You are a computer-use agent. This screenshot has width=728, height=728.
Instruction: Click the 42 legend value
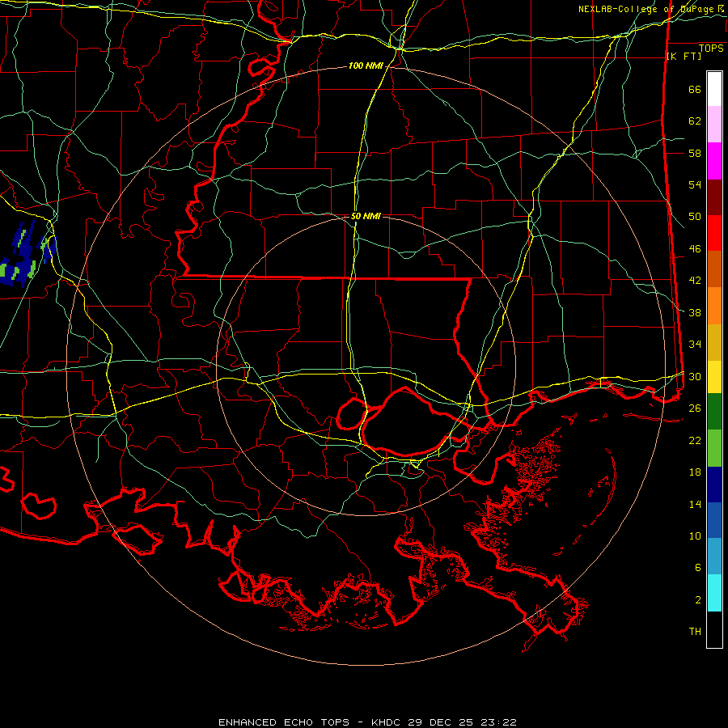click(x=695, y=281)
